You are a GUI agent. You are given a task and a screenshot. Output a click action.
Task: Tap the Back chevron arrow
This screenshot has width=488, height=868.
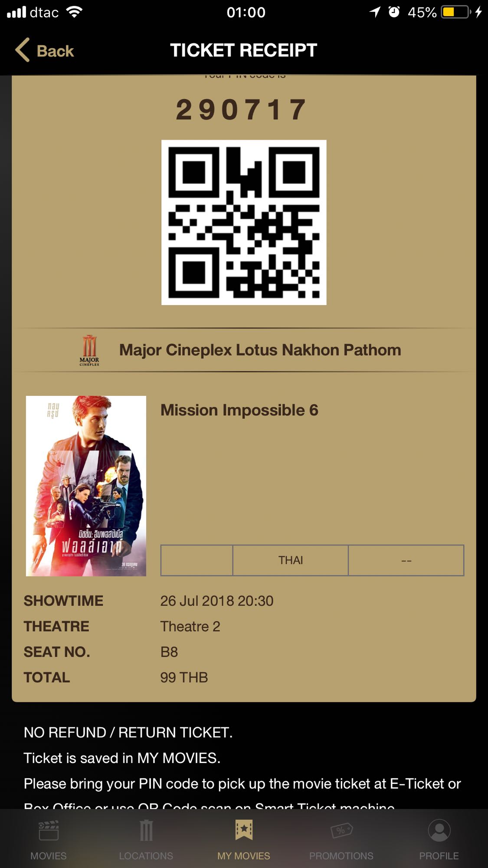point(23,50)
